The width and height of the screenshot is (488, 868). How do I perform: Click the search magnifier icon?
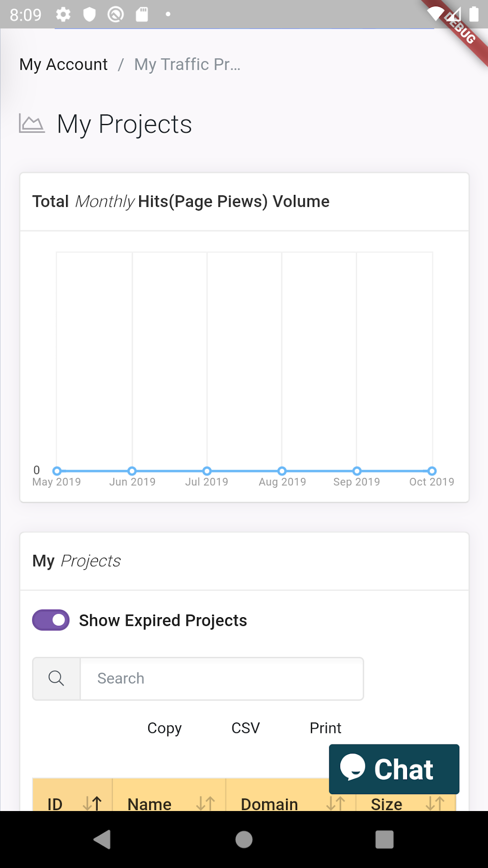[x=56, y=678]
